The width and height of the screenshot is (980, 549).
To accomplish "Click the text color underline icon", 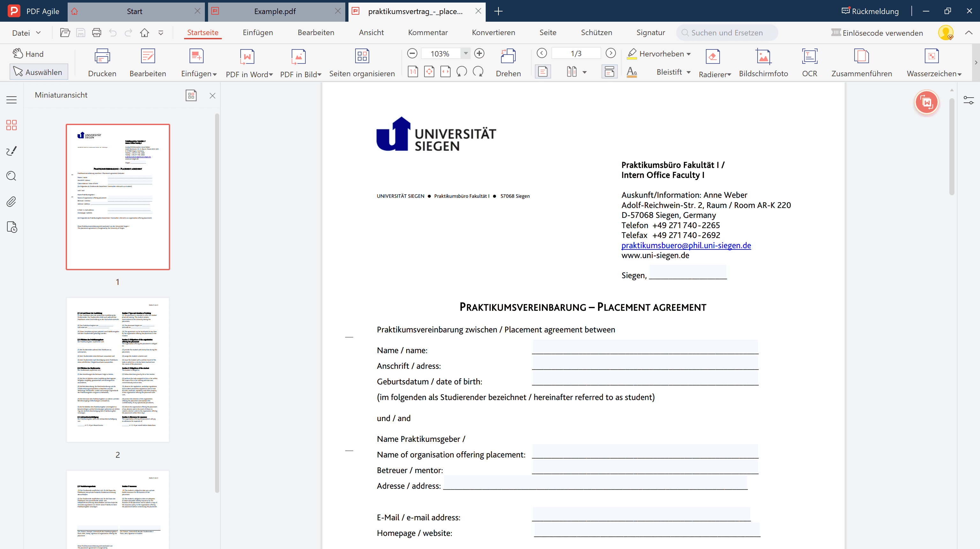I will pyautogui.click(x=632, y=72).
